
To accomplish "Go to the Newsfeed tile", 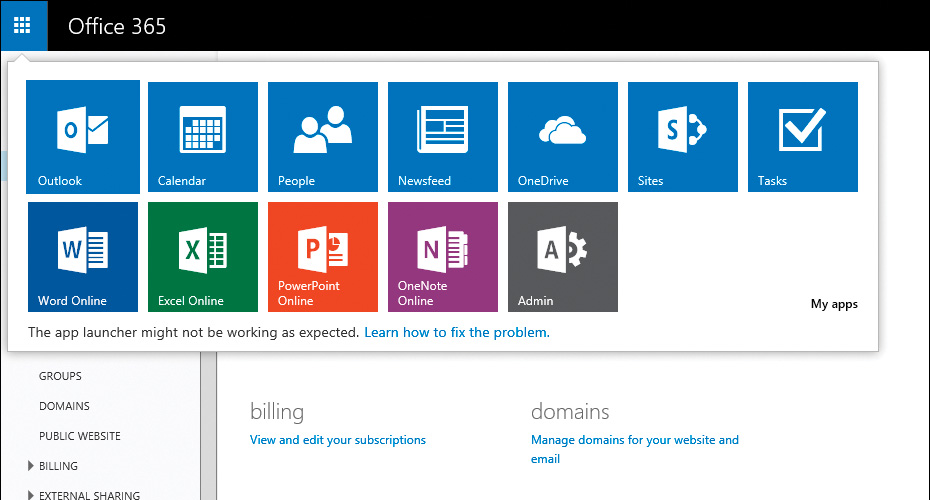I will tap(443, 137).
